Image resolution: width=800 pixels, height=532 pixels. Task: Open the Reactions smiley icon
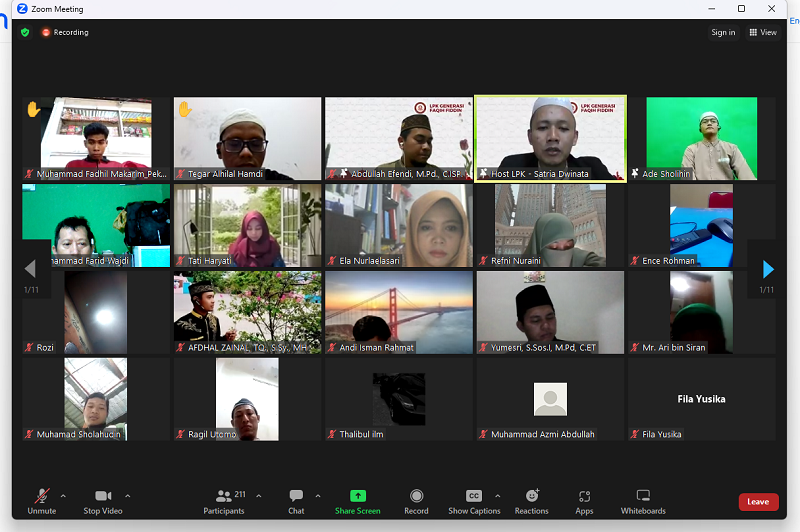point(532,495)
